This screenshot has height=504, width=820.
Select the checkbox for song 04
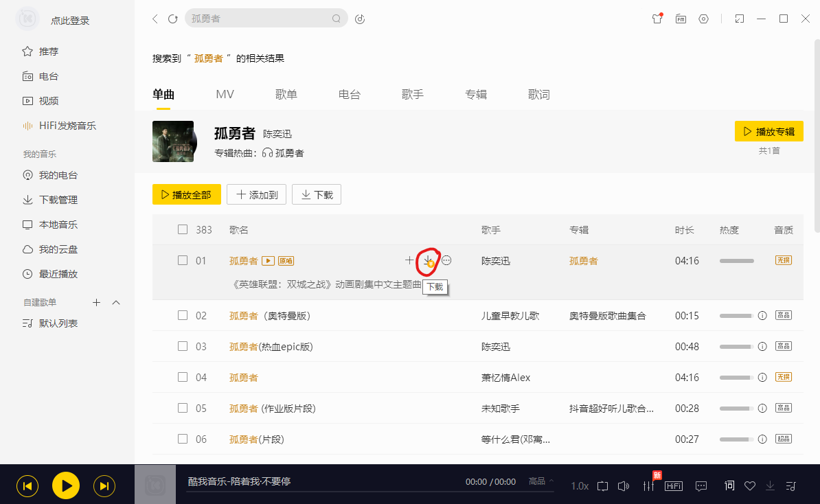[x=183, y=378]
